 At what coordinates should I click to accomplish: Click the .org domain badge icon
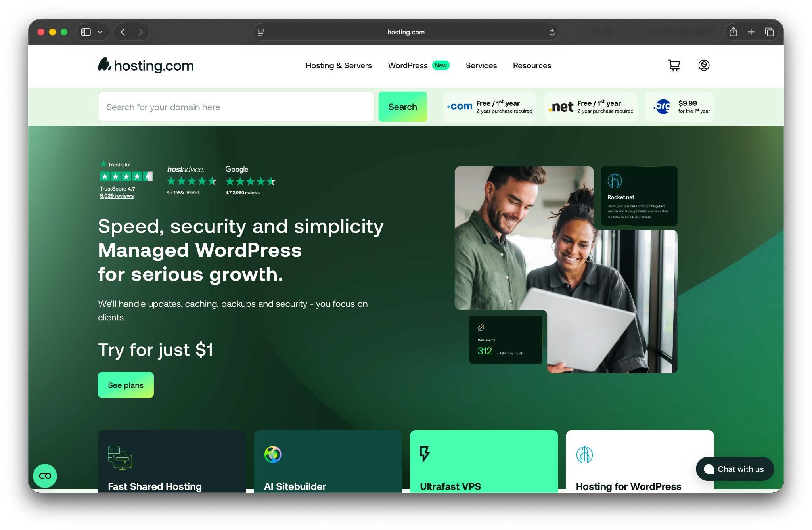pyautogui.click(x=663, y=107)
